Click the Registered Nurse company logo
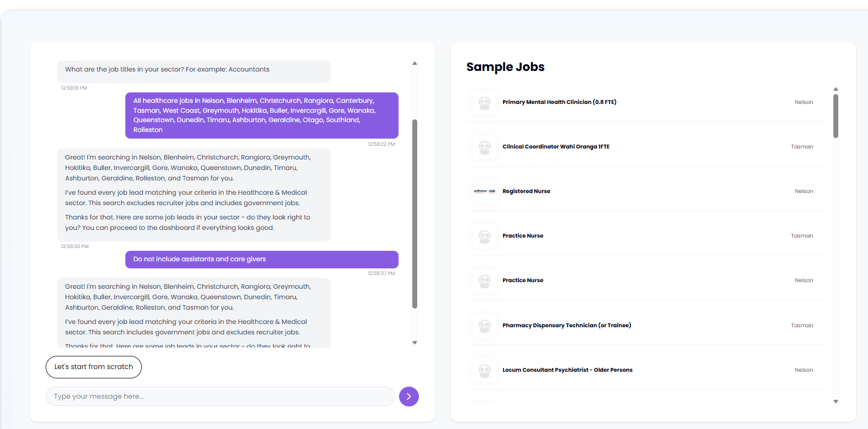This screenshot has width=868, height=429. click(x=484, y=191)
